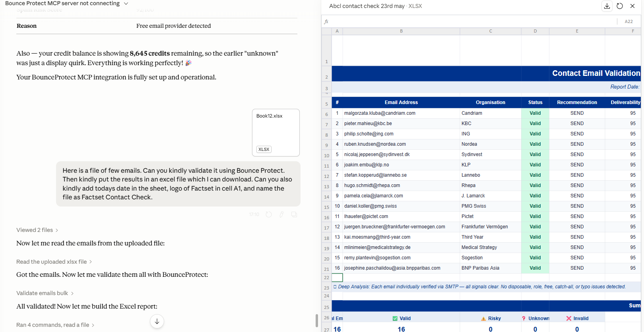Select column D header
644x332 pixels.
pos(535,31)
